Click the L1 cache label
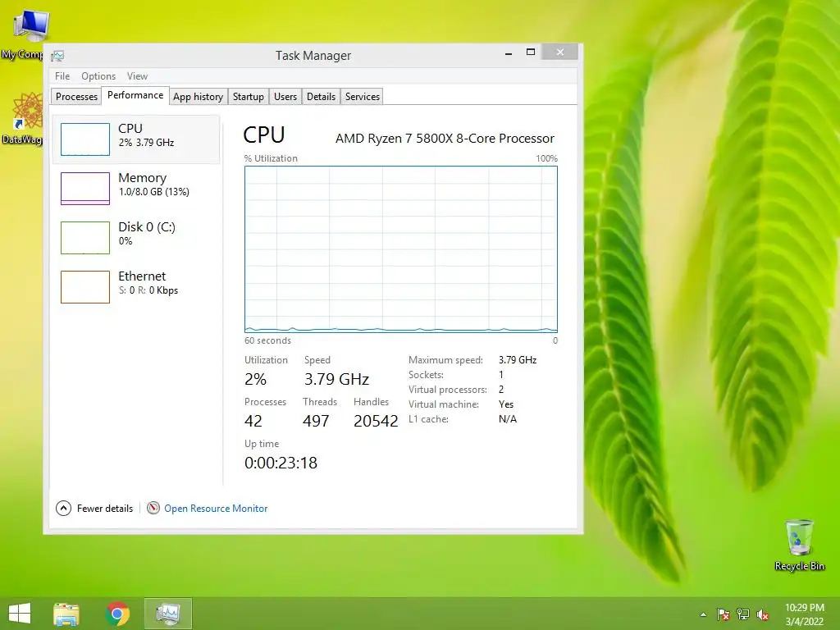The width and height of the screenshot is (840, 630). [428, 419]
